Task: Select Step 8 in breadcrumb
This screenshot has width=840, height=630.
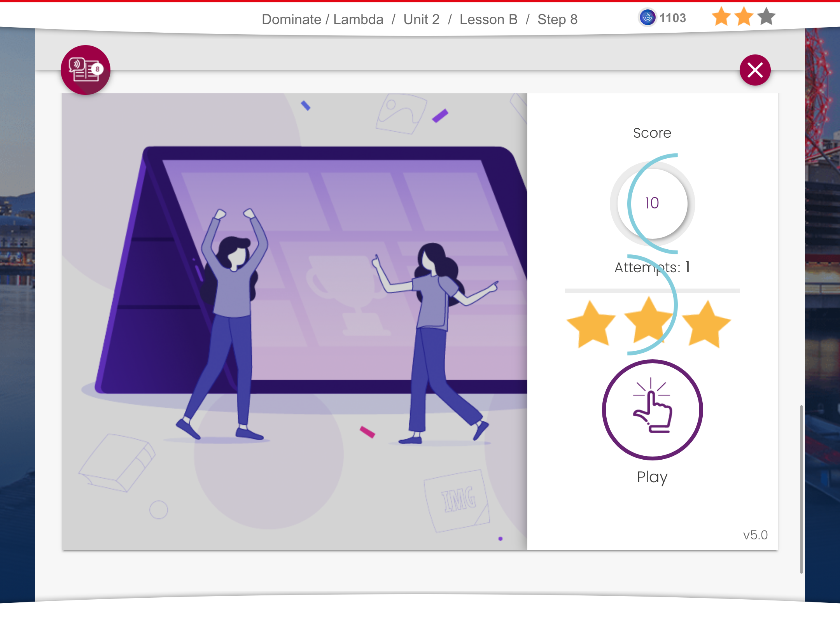Action: pos(557,19)
